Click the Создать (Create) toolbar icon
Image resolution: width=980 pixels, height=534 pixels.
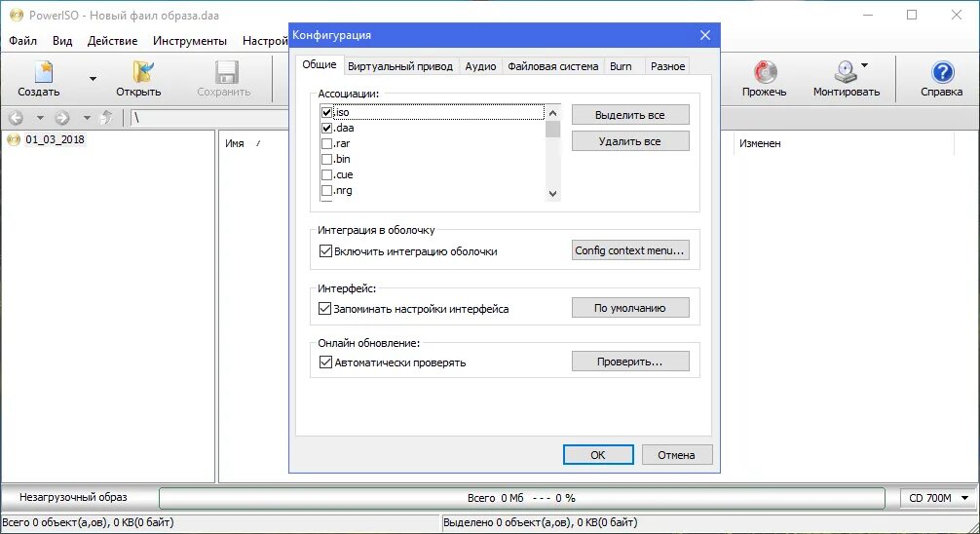click(x=43, y=72)
